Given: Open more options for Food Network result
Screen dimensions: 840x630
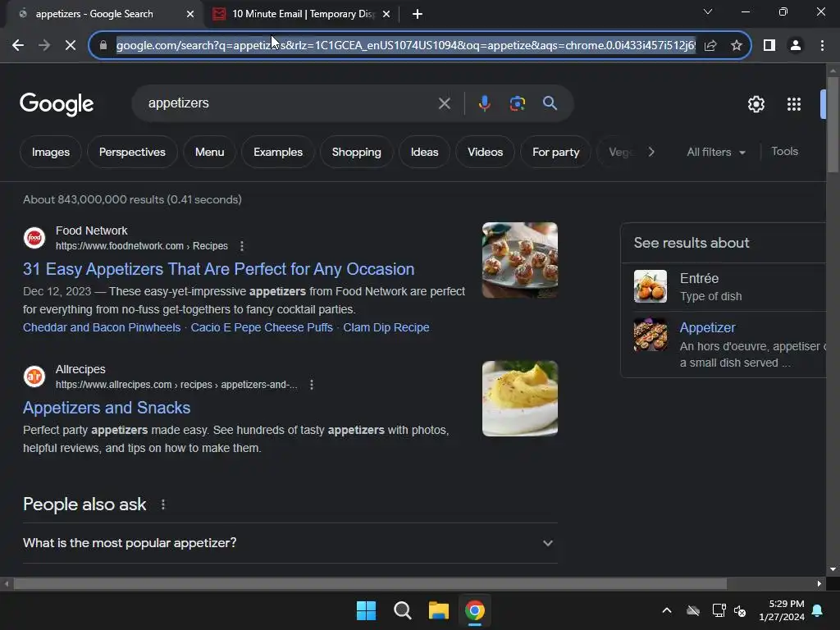Looking at the screenshot, I should click(x=242, y=246).
